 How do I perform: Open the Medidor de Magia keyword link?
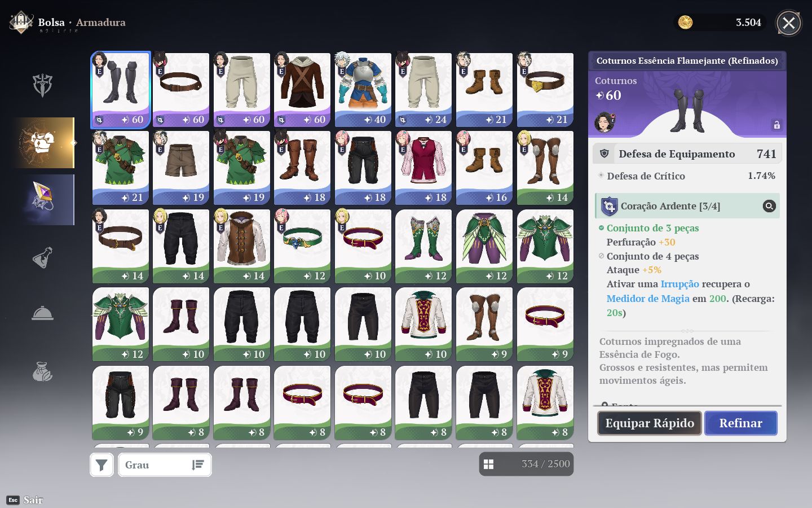pyautogui.click(x=648, y=299)
